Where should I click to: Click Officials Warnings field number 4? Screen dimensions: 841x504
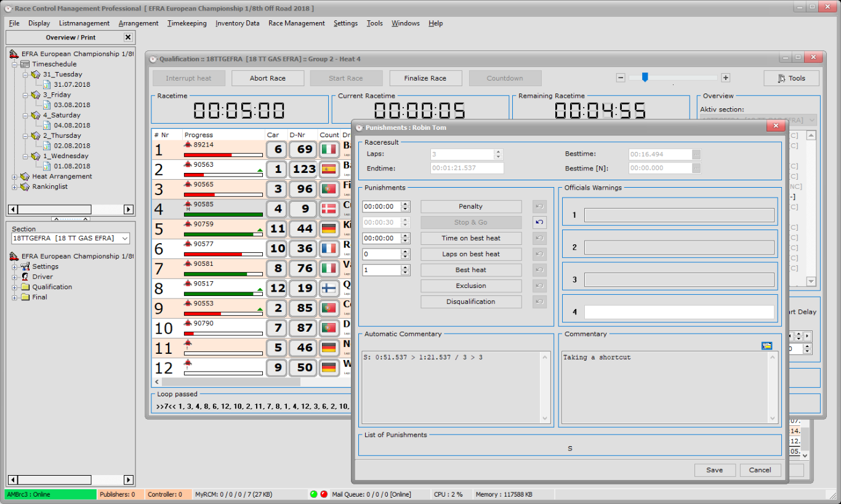(x=678, y=312)
